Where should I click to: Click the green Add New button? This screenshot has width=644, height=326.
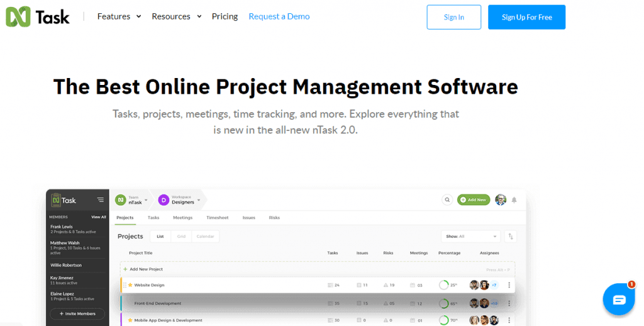coord(474,200)
